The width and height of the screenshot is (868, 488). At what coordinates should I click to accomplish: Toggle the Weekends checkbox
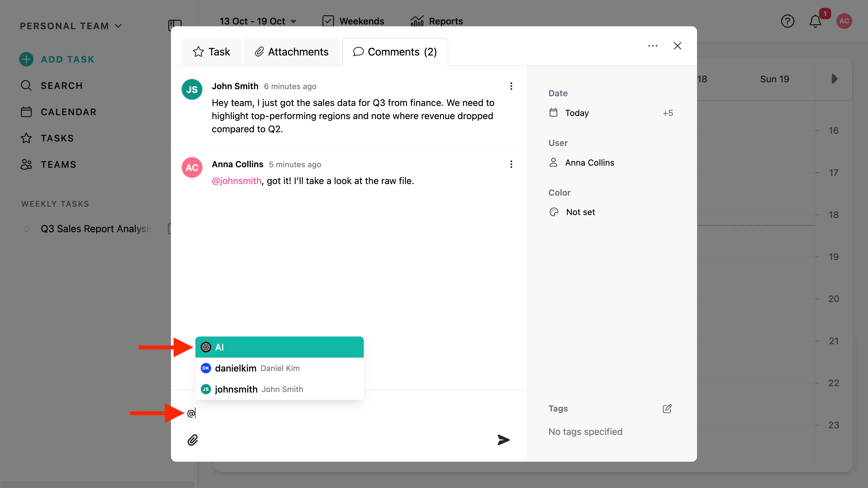coord(328,21)
